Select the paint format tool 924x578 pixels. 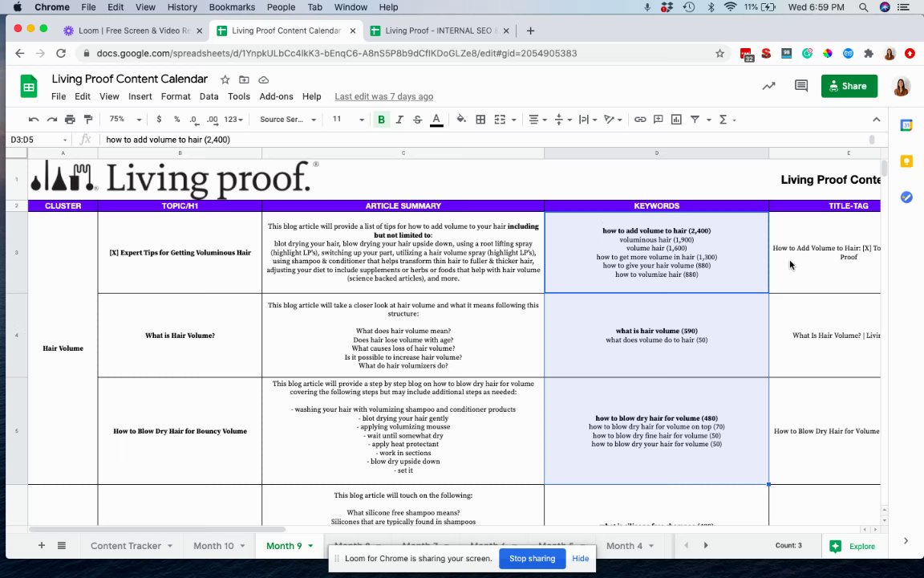coord(88,120)
